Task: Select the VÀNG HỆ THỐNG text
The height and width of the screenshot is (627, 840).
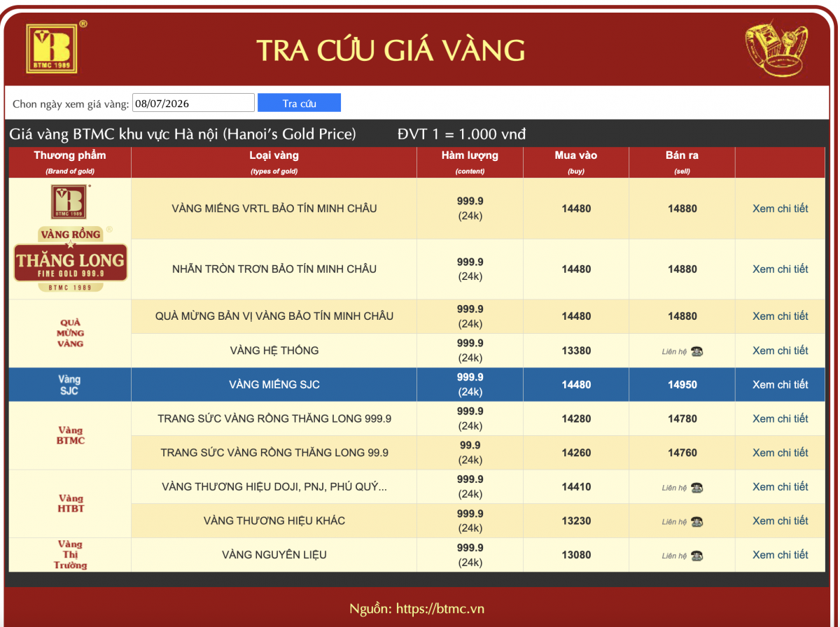Action: (x=274, y=351)
